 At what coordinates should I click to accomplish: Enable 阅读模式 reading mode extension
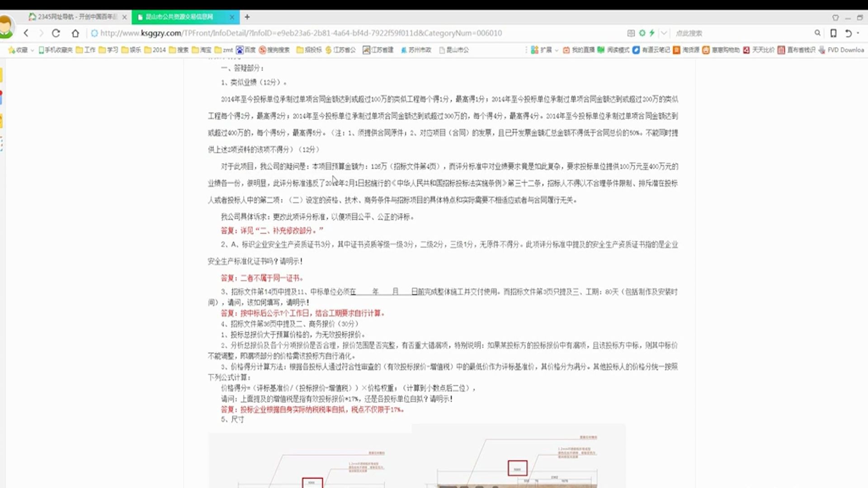click(613, 50)
